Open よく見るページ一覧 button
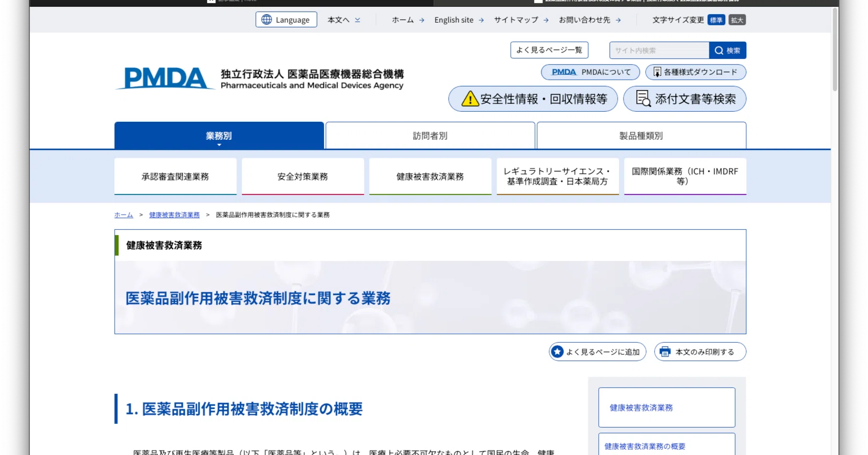The height and width of the screenshot is (455, 868). [x=549, y=50]
